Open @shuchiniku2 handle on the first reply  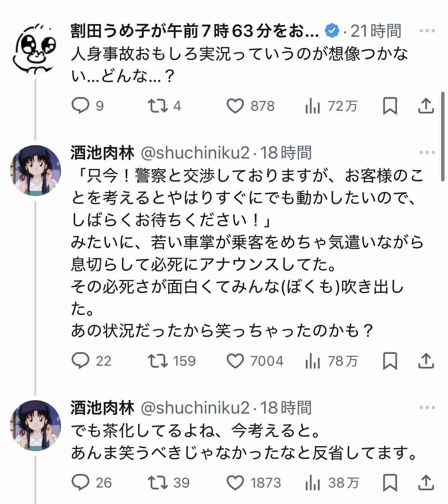click(x=195, y=153)
